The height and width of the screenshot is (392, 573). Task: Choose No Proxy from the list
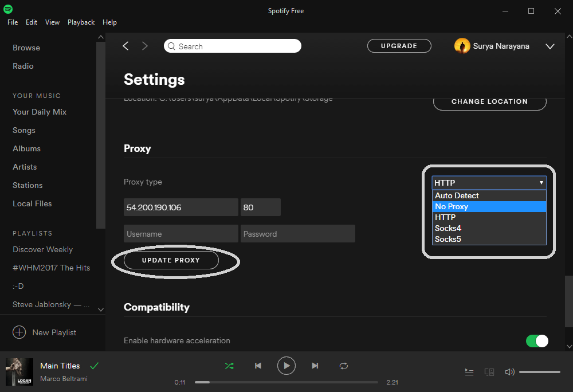click(489, 206)
